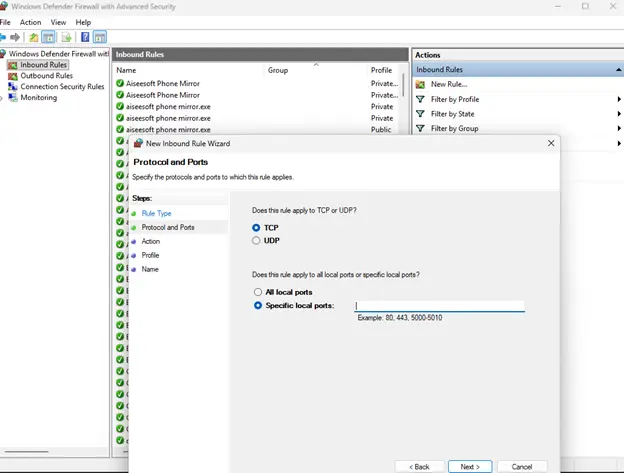Click the up one level folder icon
The width and height of the screenshot is (624, 473).
pyautogui.click(x=34, y=37)
